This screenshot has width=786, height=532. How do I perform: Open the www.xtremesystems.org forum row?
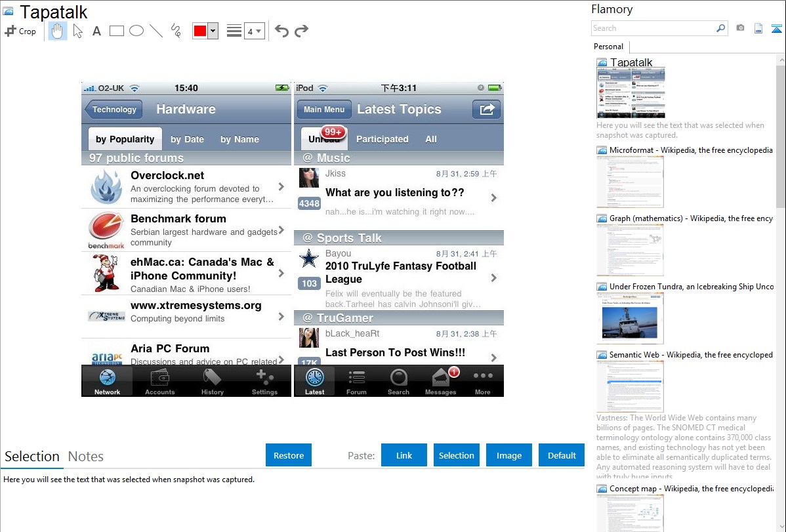click(186, 316)
